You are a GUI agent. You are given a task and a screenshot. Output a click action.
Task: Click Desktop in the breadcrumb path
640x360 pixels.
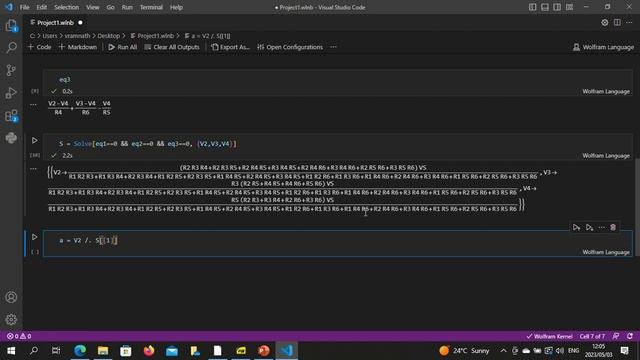coord(109,36)
